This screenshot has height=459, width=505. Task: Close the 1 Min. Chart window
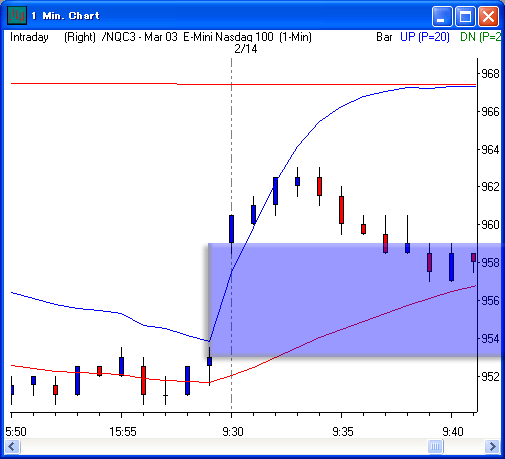(488, 16)
